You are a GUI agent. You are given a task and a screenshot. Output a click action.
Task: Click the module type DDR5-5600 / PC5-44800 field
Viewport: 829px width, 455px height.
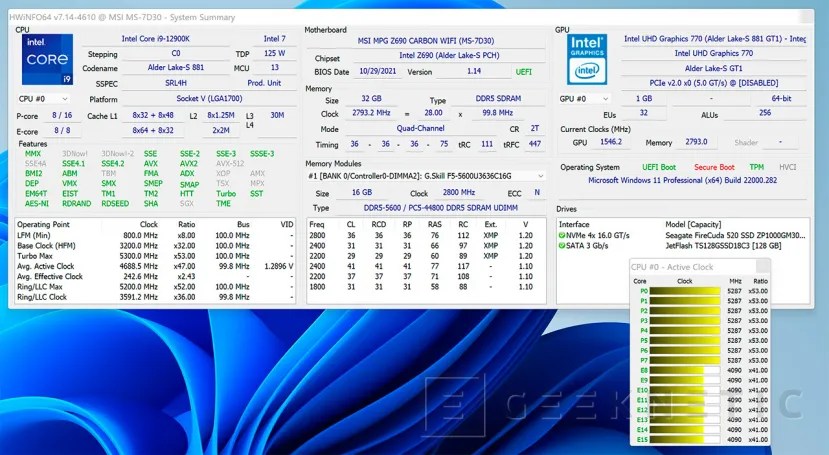(x=440, y=208)
